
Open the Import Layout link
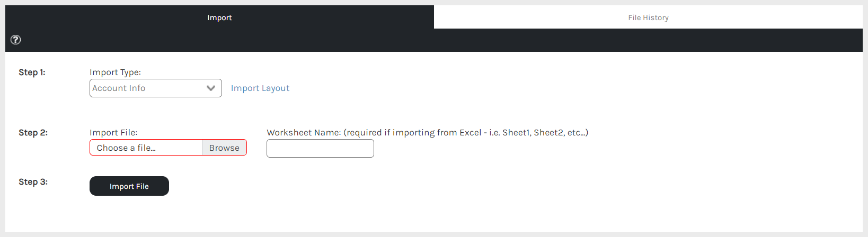260,88
